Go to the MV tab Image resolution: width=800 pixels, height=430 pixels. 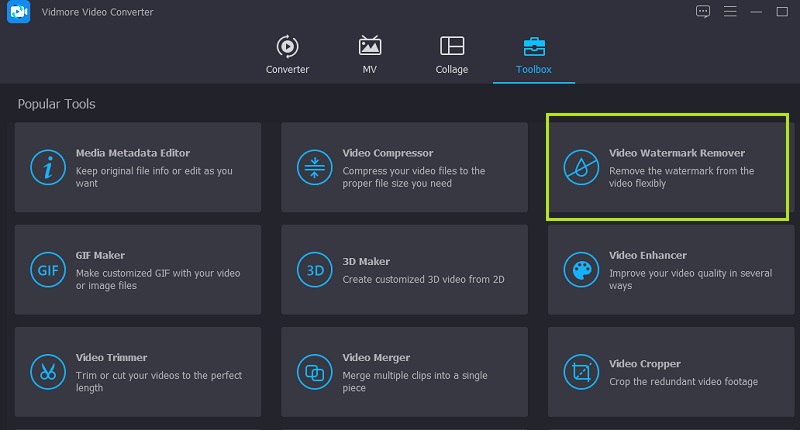coord(370,54)
